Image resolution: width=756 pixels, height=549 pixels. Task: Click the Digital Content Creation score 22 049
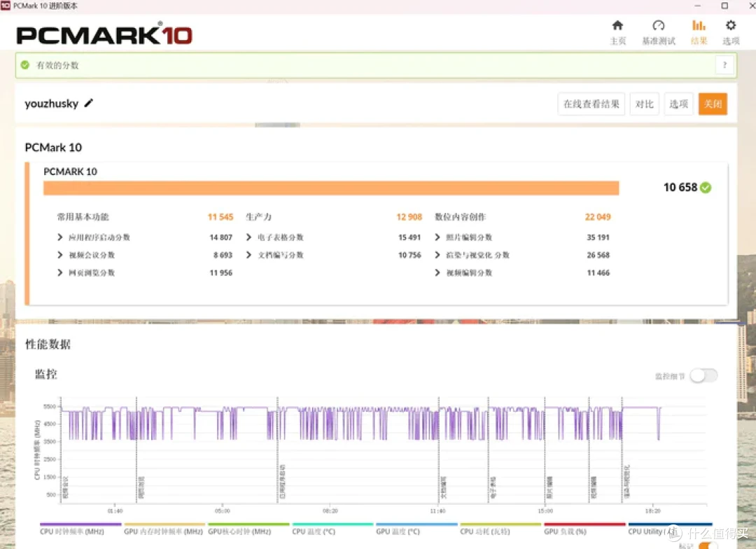pos(598,217)
